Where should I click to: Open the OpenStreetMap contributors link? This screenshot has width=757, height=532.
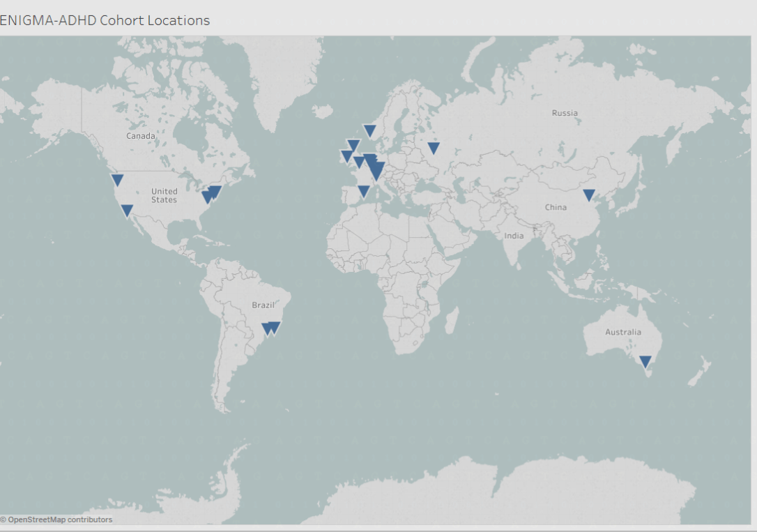coord(56,519)
